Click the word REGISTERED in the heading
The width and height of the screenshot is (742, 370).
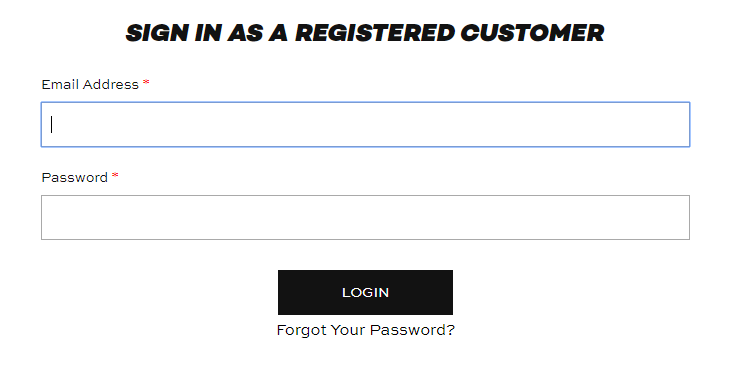pyautogui.click(x=375, y=33)
